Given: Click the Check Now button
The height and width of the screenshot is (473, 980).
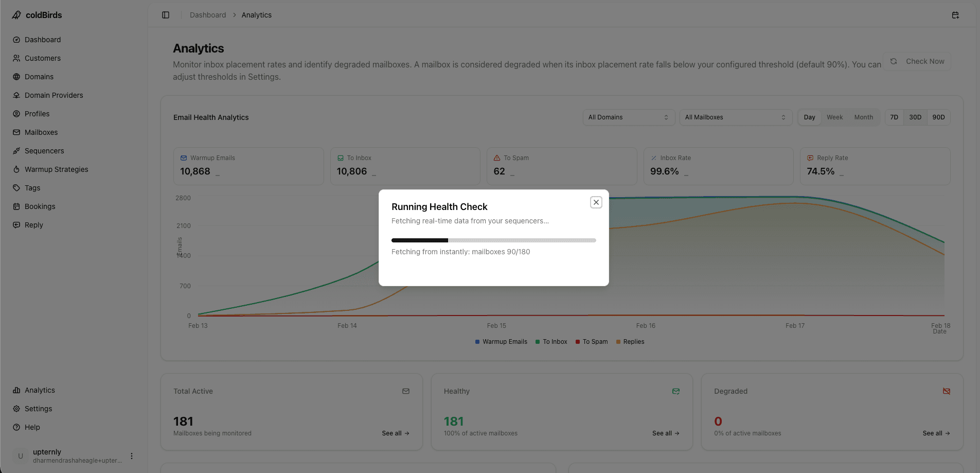Looking at the screenshot, I should coord(917,61).
